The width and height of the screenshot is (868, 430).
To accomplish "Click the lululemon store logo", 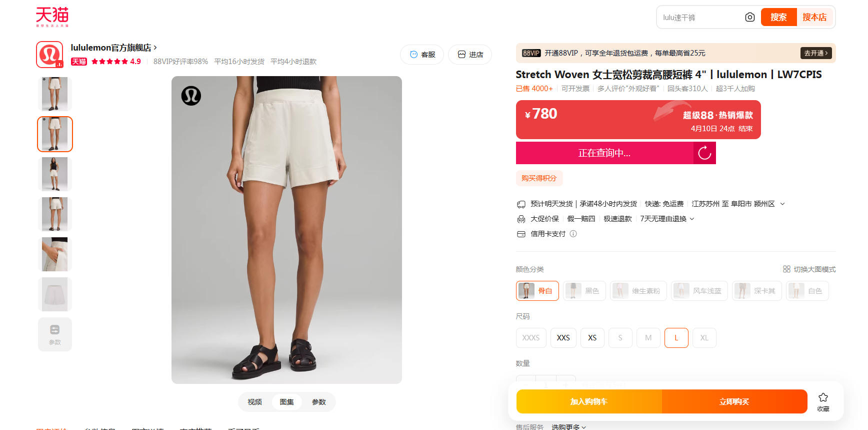I will pos(49,55).
